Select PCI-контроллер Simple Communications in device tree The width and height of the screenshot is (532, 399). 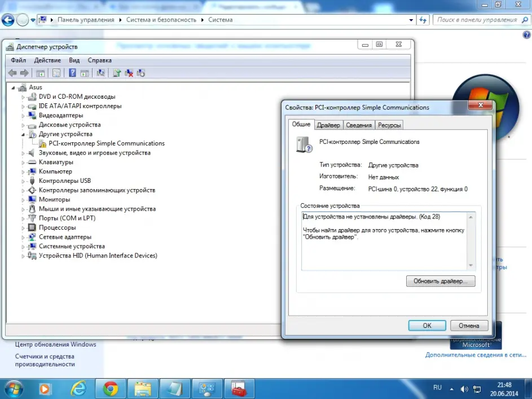pos(106,143)
